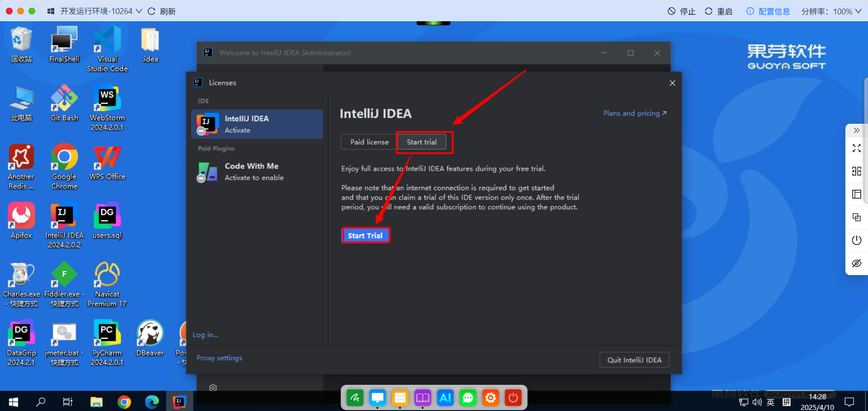Launch Fiddler.exe shortcut on desktop
The image size is (868, 411).
(64, 285)
